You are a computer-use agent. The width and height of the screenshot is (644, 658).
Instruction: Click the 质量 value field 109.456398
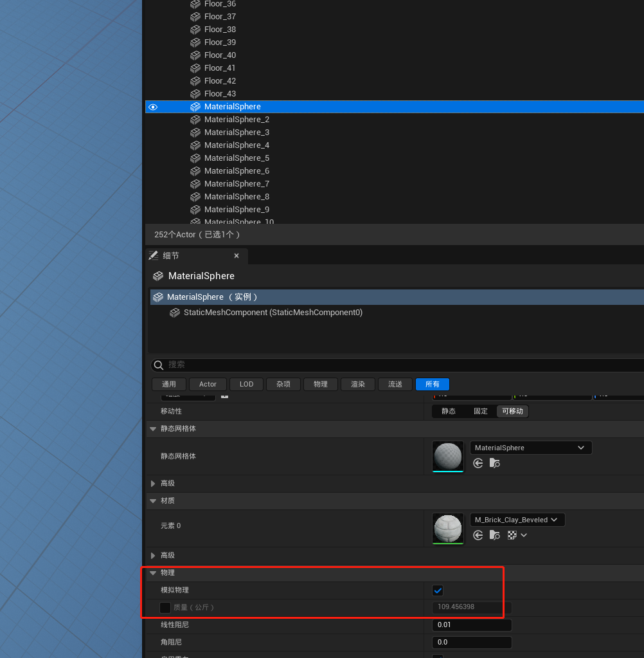tap(472, 607)
